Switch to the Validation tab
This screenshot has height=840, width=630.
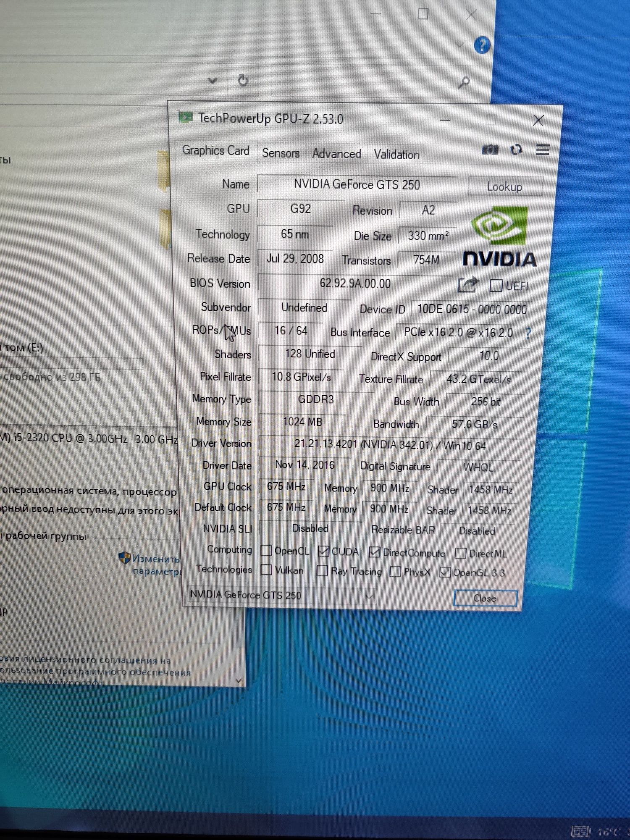click(396, 155)
